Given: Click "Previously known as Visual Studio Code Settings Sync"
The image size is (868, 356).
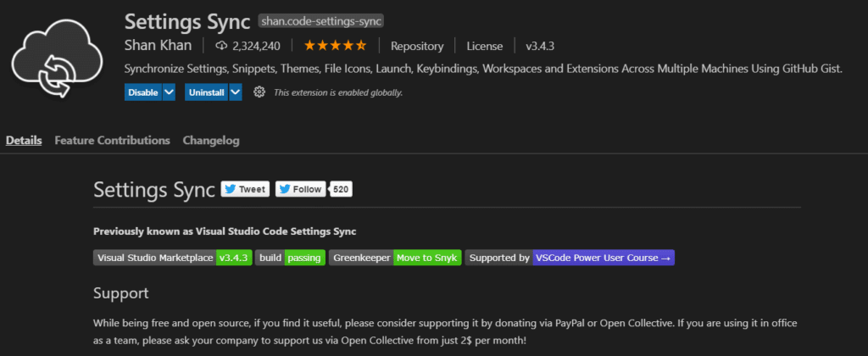Looking at the screenshot, I should click(225, 231).
